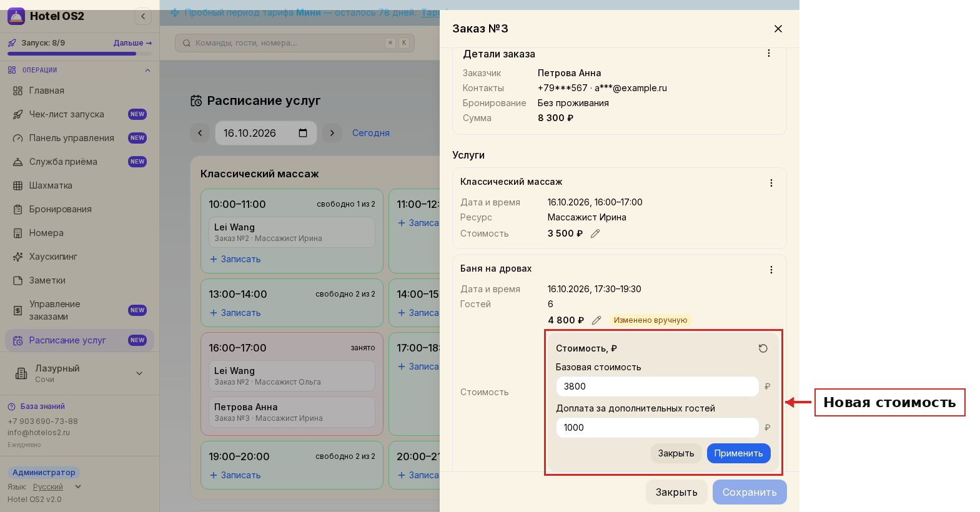
Task: Click Записать in the 10:00–11:00 slot
Action: tap(235, 259)
